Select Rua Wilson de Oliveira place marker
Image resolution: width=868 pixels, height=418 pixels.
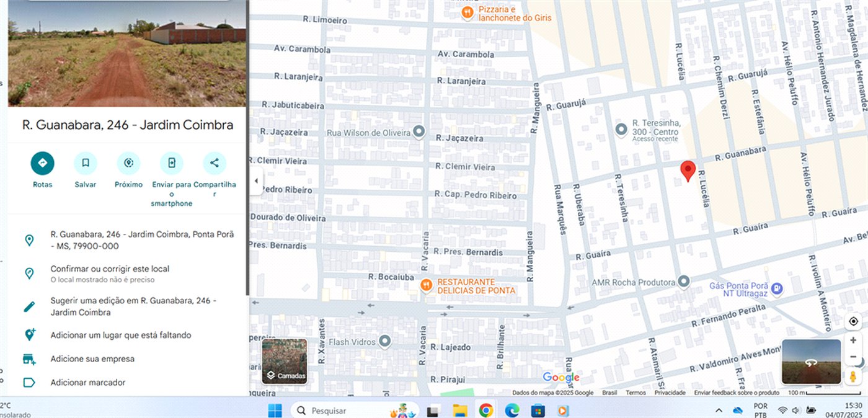(x=419, y=131)
